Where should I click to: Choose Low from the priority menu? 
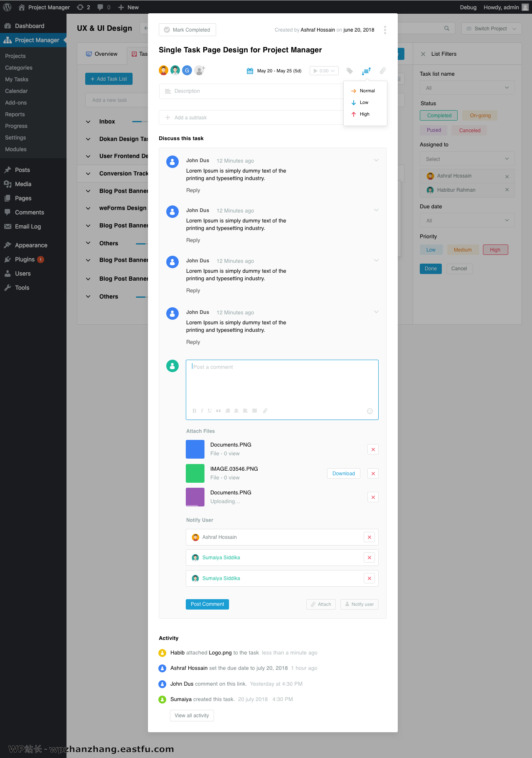364,103
